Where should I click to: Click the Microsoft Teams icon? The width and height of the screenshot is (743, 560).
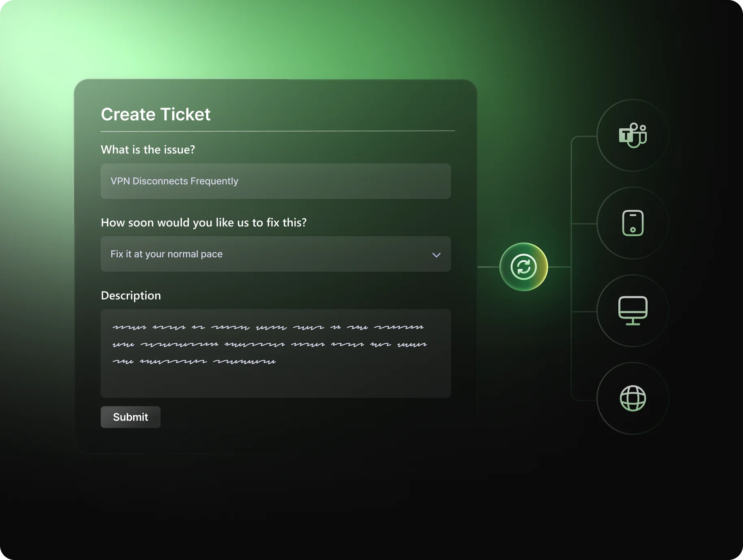633,135
